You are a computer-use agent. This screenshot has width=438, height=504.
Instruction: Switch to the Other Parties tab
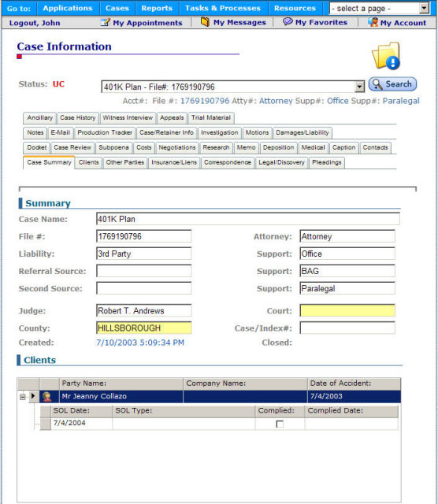(125, 162)
